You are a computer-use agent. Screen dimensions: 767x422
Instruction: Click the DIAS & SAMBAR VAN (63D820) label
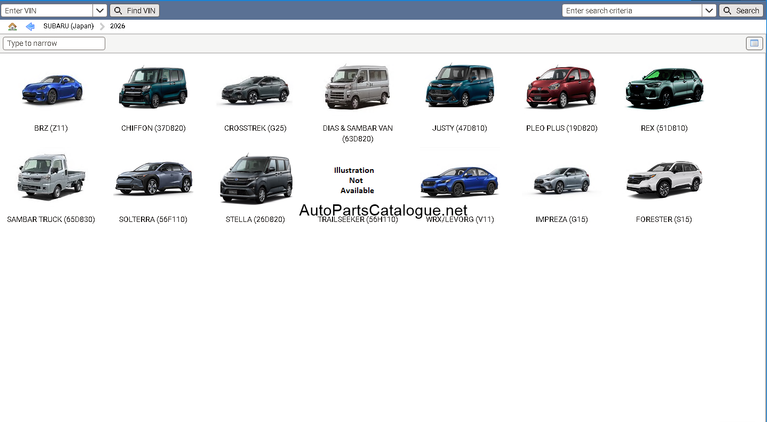[x=358, y=133]
